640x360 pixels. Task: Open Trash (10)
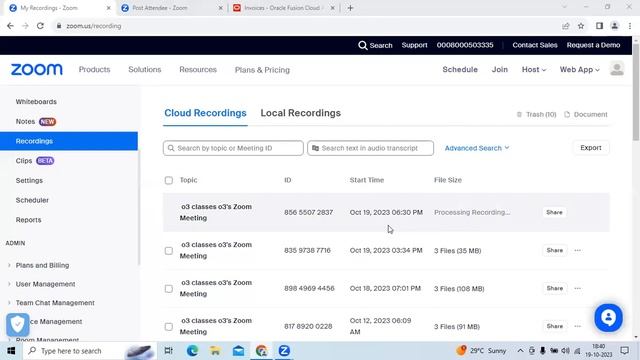tap(536, 114)
